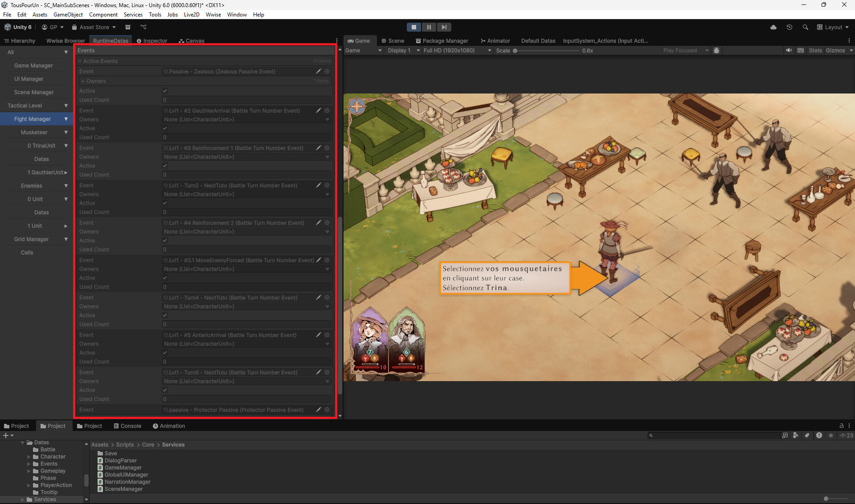This screenshot has height=504, width=855.
Task: Open the Layout dropdown
Action: (x=833, y=27)
